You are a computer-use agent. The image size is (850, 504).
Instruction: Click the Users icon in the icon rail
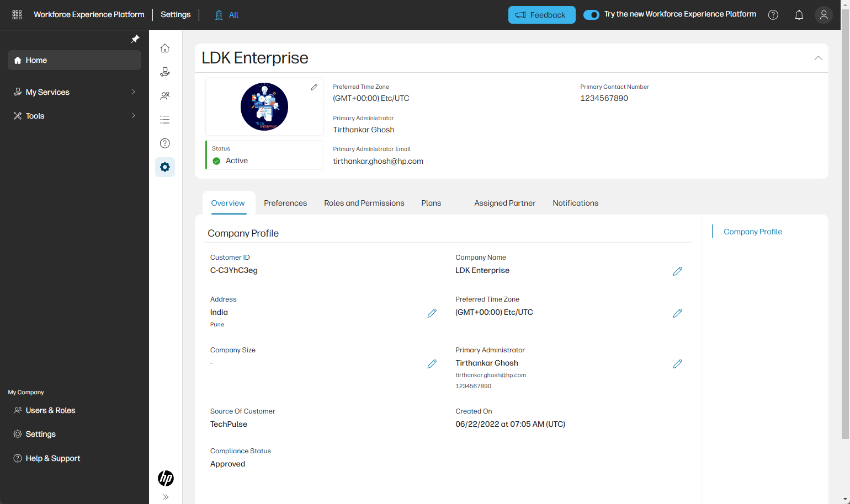(x=164, y=95)
